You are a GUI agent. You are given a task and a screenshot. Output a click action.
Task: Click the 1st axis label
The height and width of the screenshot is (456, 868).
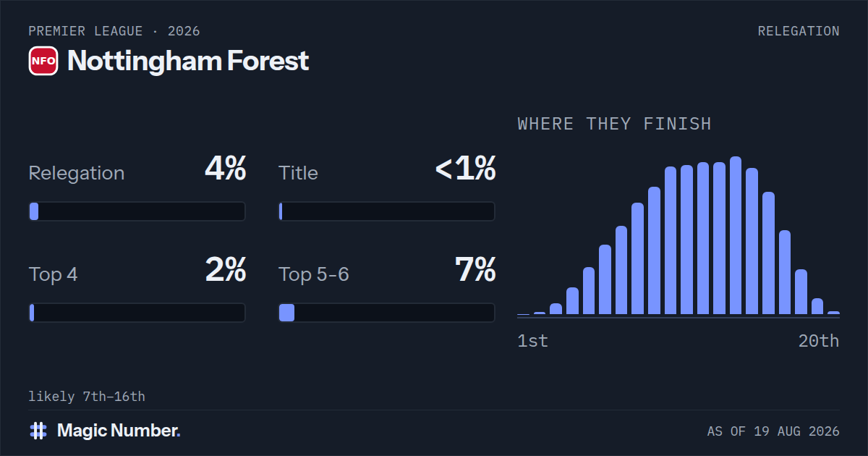[x=533, y=341]
